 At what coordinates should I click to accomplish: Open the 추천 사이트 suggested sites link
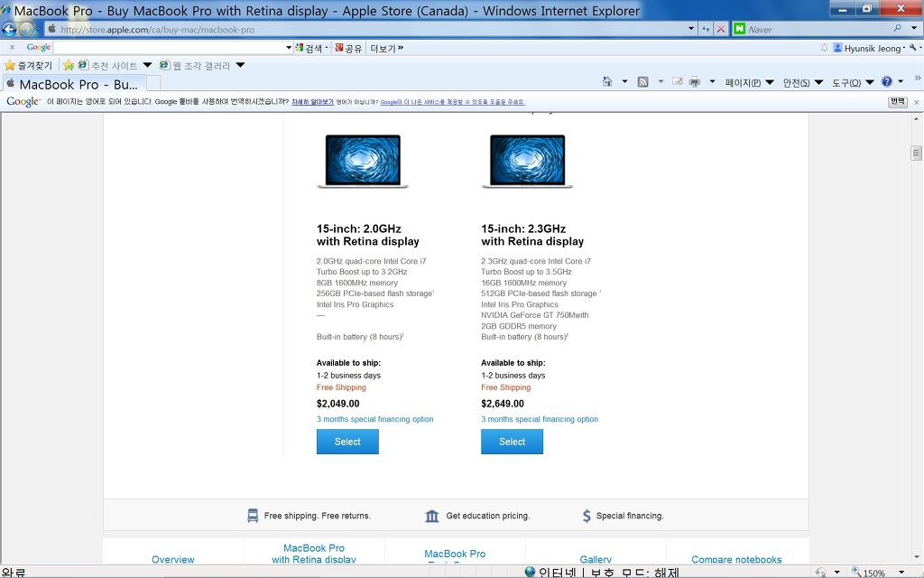click(108, 65)
